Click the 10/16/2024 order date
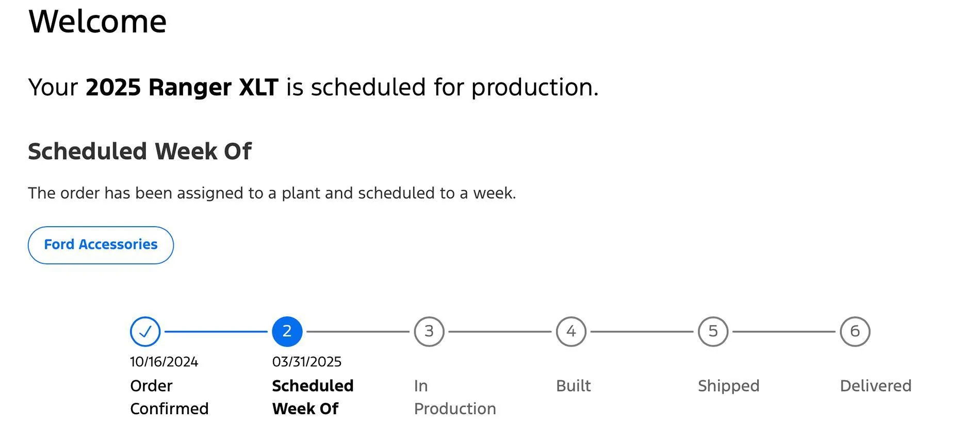980x440 pixels. [164, 362]
